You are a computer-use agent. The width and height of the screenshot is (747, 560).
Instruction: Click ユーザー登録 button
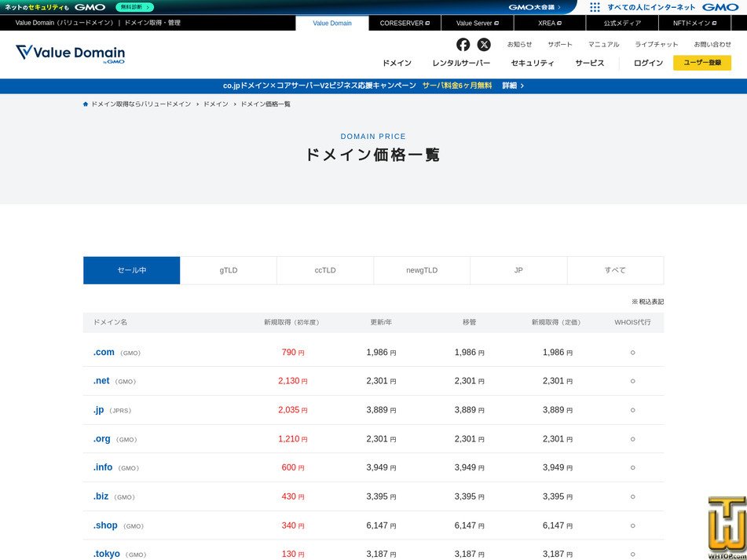[702, 63]
